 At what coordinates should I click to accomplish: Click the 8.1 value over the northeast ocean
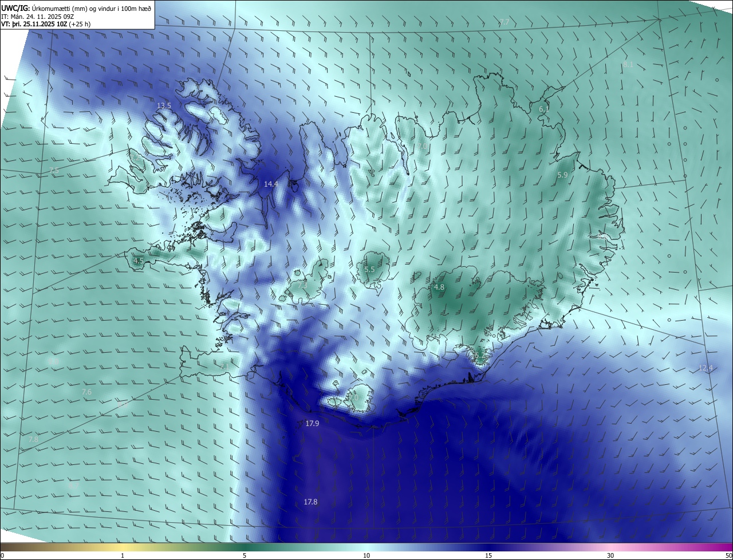point(628,65)
